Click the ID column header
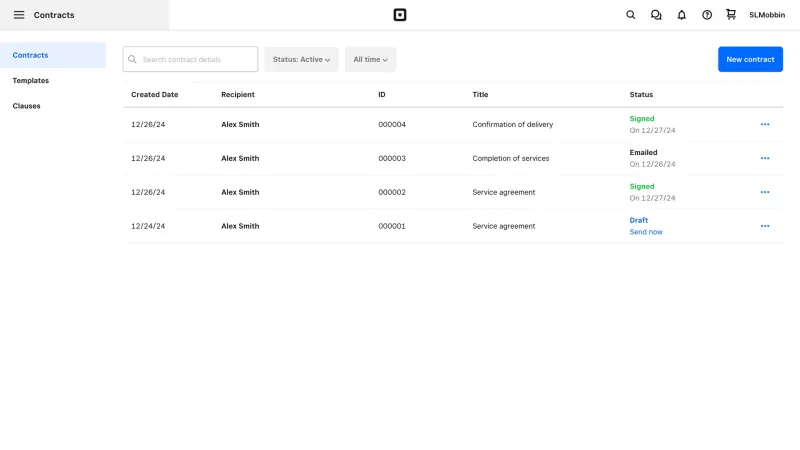This screenshot has width=800, height=450. pos(382,94)
